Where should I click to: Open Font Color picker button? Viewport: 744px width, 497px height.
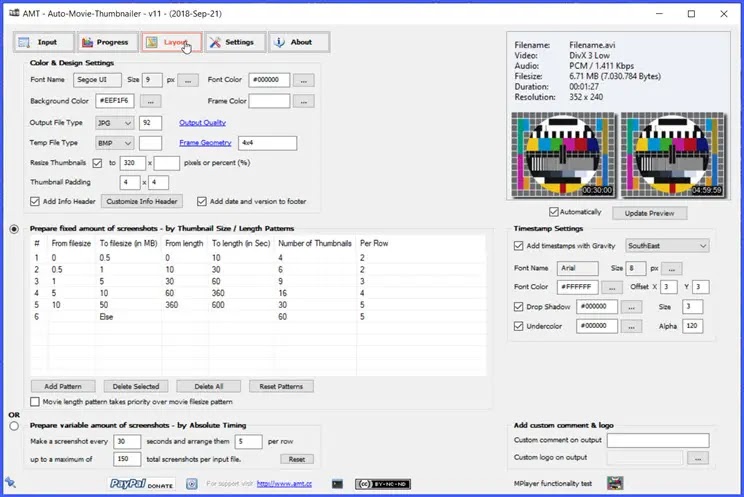tap(304, 80)
